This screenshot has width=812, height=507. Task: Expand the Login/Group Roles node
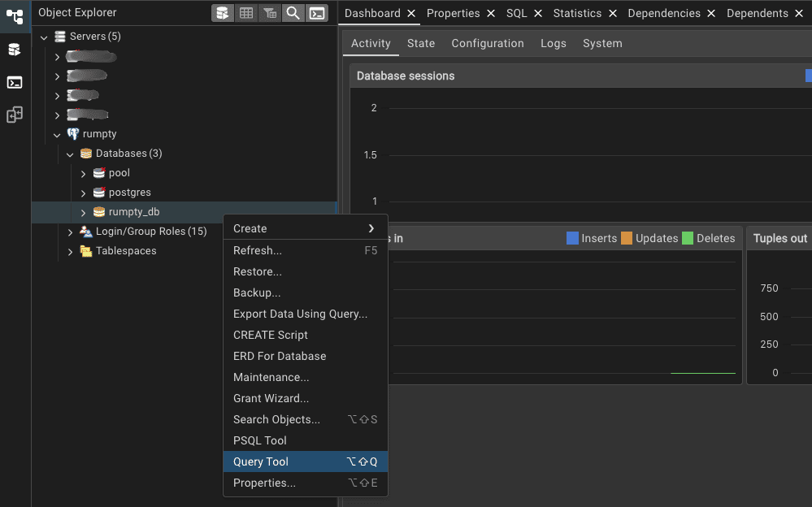pos(70,232)
